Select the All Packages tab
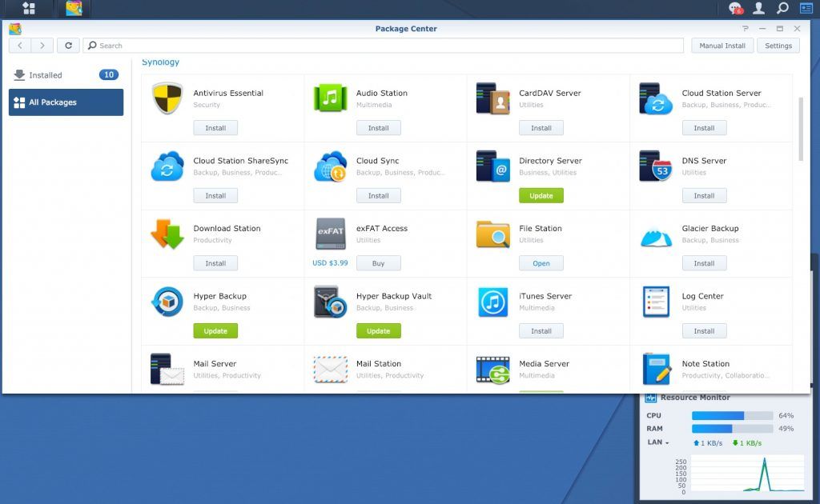This screenshot has height=504, width=820. 66,102
